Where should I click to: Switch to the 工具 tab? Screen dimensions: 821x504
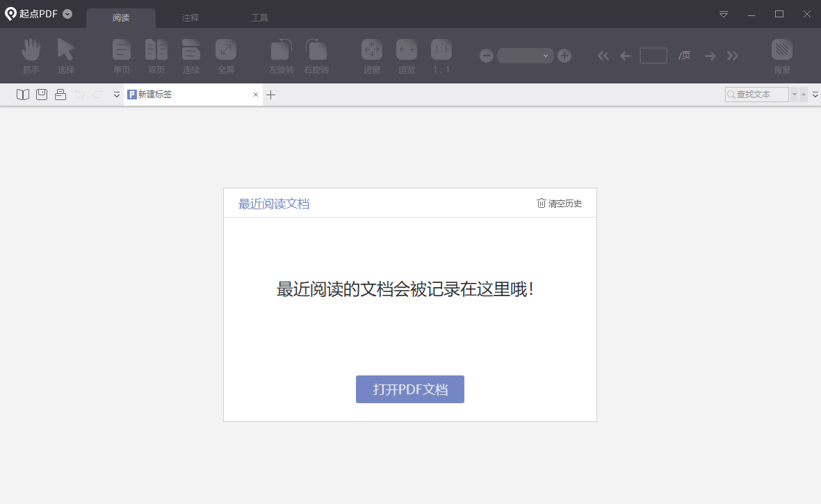point(260,18)
